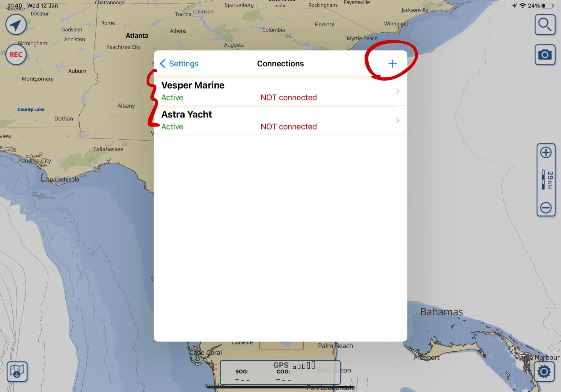Viewport: 561px width, 392px height.
Task: Tap the Active label under Astra Yacht
Action: [172, 127]
